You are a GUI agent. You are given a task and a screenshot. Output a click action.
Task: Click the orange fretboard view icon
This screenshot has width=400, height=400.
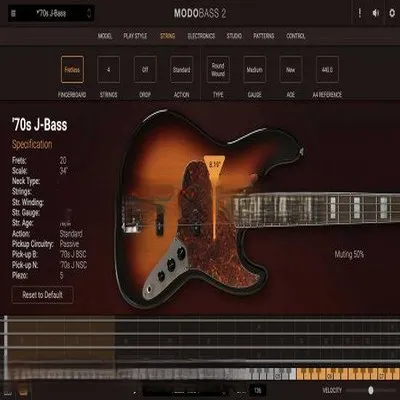23,392
